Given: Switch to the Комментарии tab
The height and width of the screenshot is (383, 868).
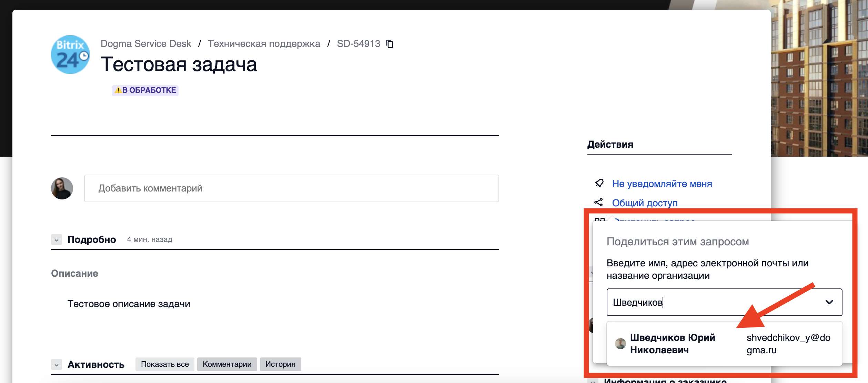Looking at the screenshot, I should [x=227, y=364].
